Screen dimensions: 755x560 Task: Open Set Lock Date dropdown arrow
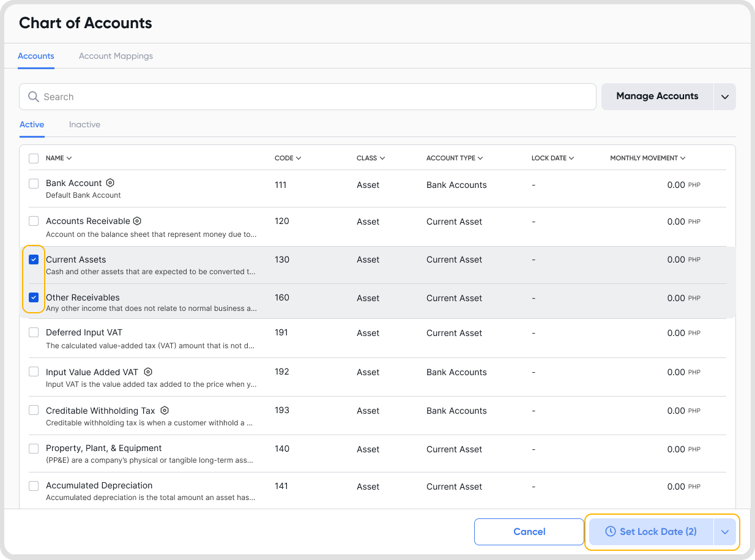click(725, 532)
